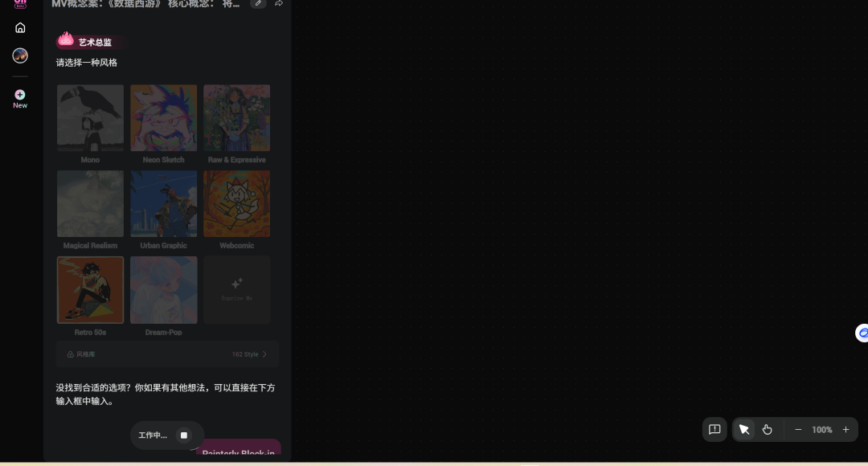Click the Magical Realism label text

pos(90,246)
